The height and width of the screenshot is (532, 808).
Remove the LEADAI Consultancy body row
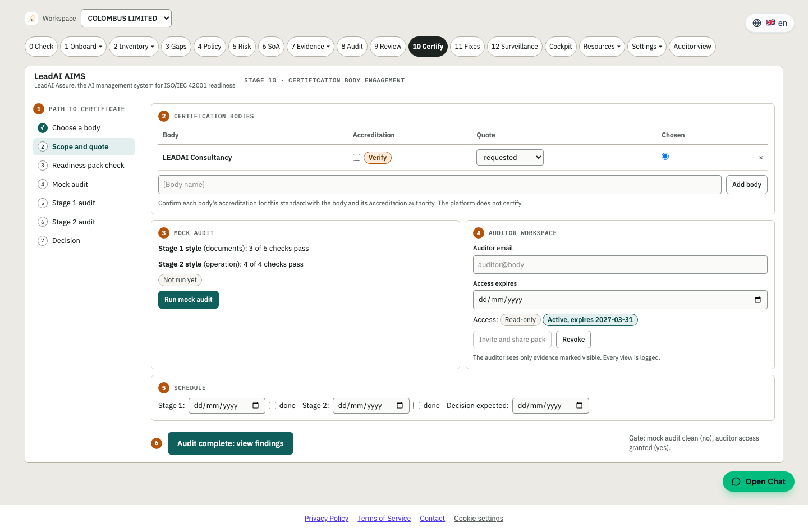point(761,158)
